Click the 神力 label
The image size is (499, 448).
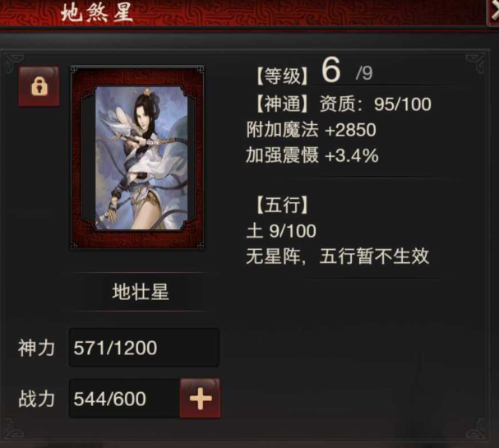pyautogui.click(x=36, y=348)
